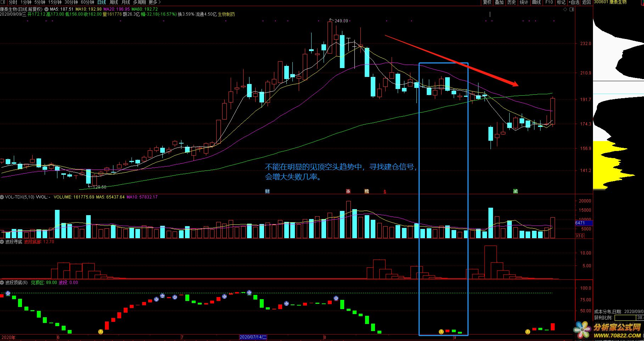This screenshot has width=644, height=341.
Task: Click the 300601 康泰生物 stock title
Action: pos(610,2)
